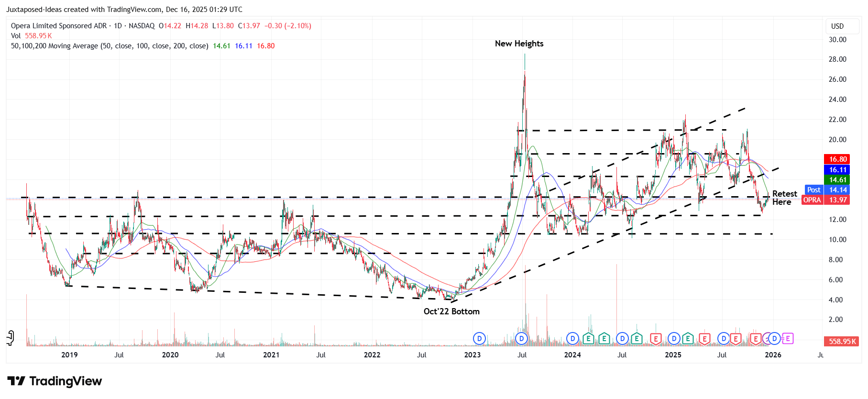Select the "New Heights" text annotation
The width and height of the screenshot is (868, 399).
(519, 44)
